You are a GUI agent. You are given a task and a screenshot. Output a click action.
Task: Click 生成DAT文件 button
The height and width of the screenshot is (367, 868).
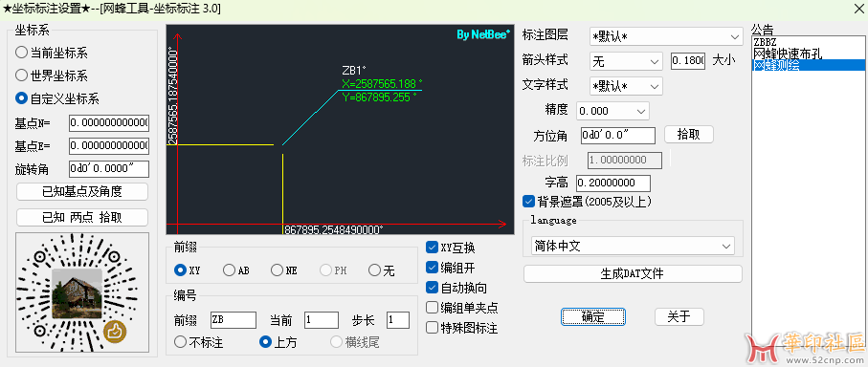tap(633, 273)
